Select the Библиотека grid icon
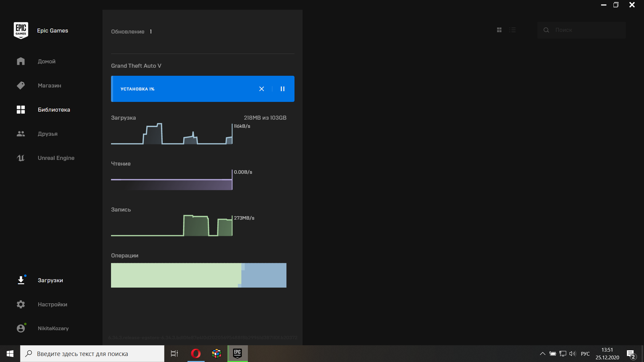This screenshot has height=362, width=644. [x=21, y=110]
